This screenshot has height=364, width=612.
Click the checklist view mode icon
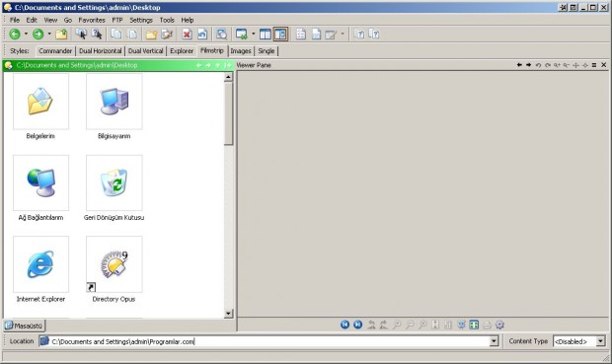tap(300, 35)
